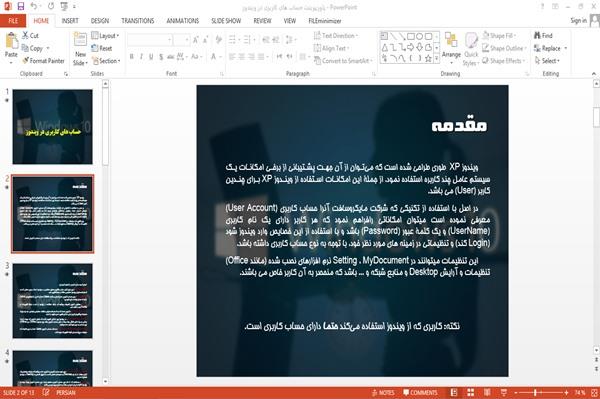Open the font size combo box
The image size is (600, 399).
(181, 40)
